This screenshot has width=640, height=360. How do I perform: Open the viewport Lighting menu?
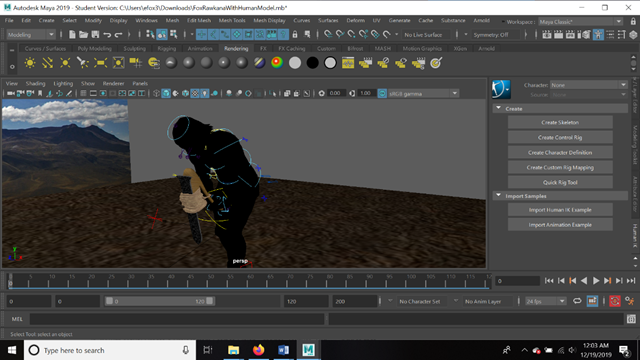[x=63, y=83]
